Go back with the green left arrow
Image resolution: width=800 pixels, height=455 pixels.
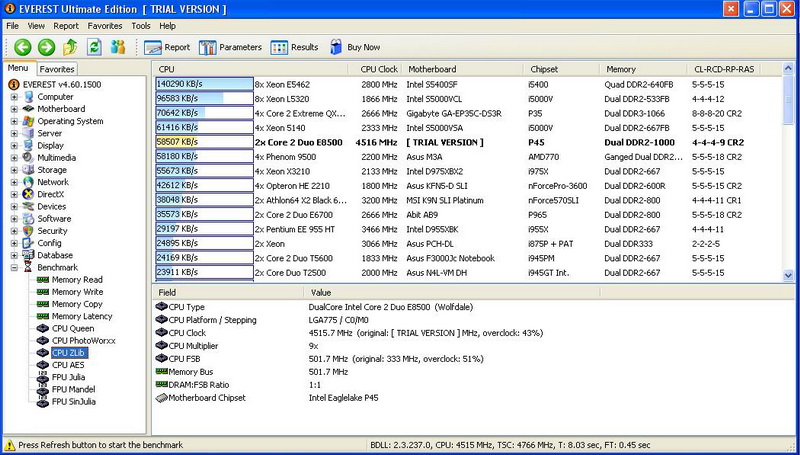pyautogui.click(x=22, y=47)
